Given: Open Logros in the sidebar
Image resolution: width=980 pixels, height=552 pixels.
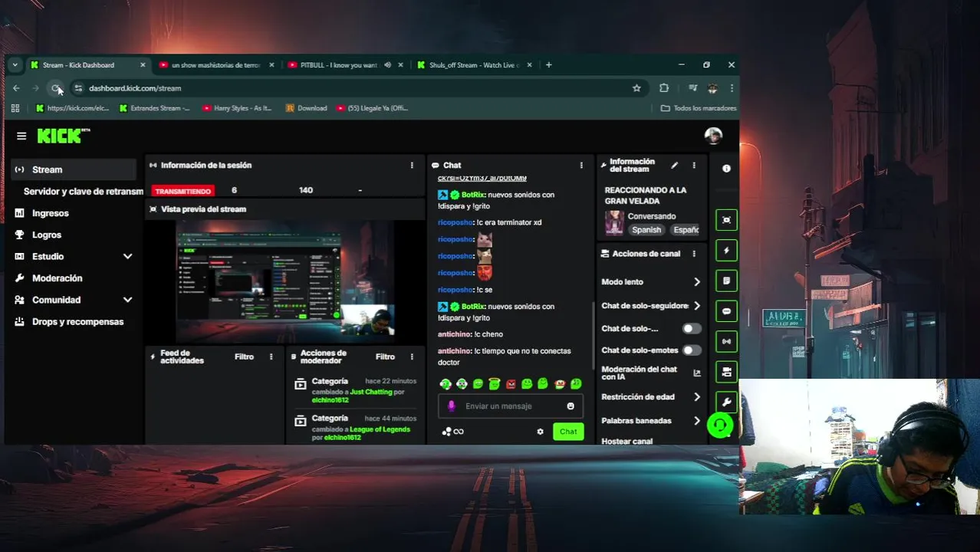Looking at the screenshot, I should coord(47,235).
